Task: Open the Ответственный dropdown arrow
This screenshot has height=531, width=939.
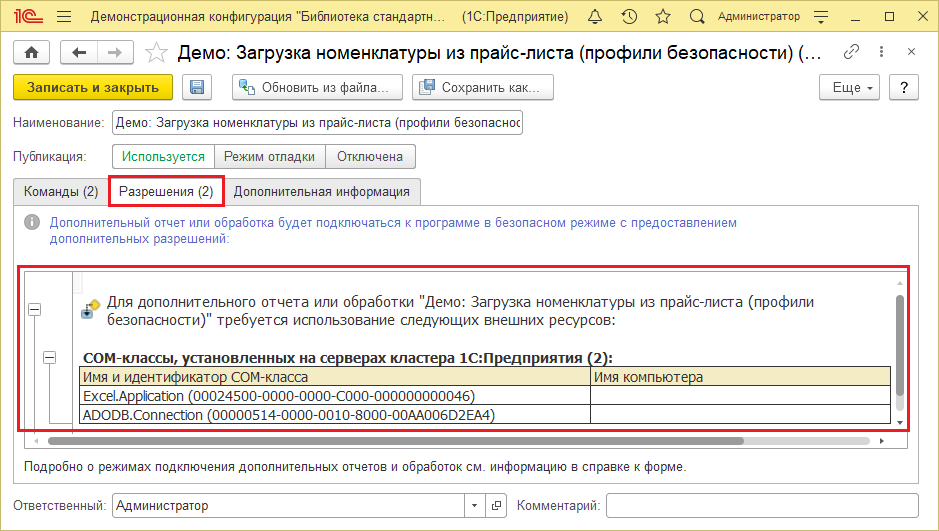Action: point(474,506)
